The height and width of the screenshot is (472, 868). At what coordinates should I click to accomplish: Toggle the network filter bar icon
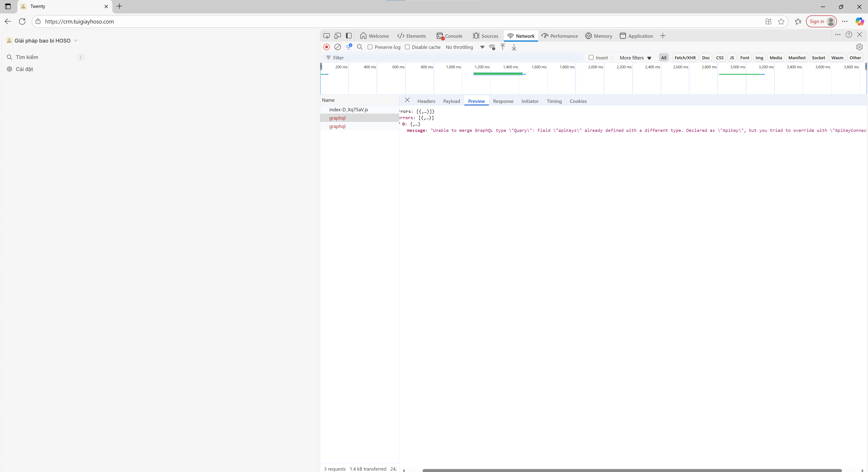[x=348, y=47]
